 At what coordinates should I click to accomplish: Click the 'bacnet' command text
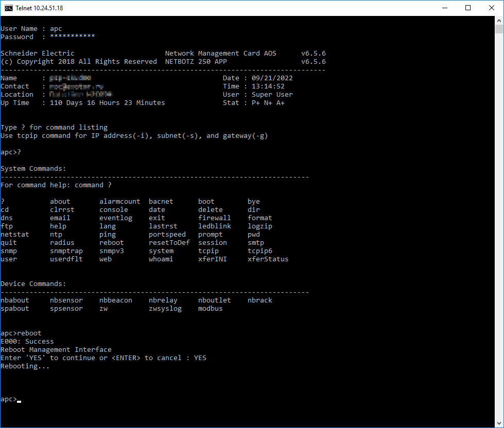(x=161, y=201)
